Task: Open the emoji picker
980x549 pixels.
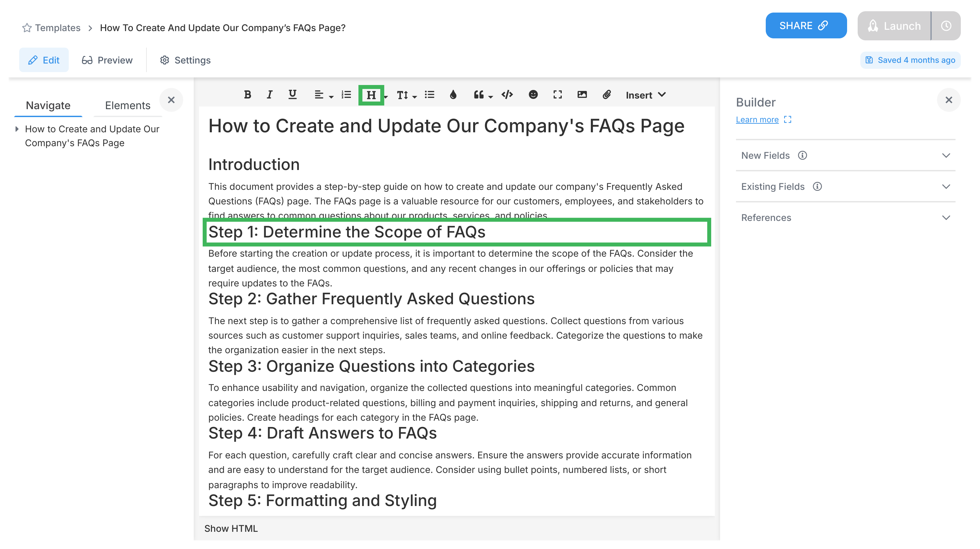Action: (533, 95)
